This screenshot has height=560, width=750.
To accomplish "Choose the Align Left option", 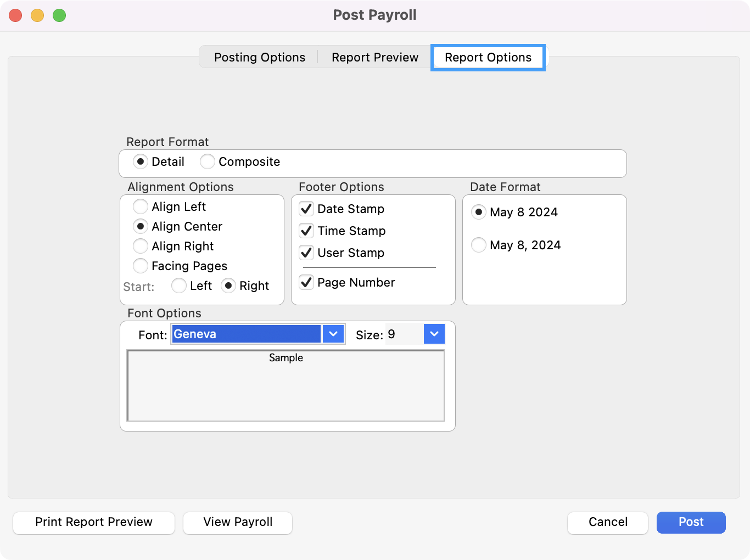I will tap(141, 206).
